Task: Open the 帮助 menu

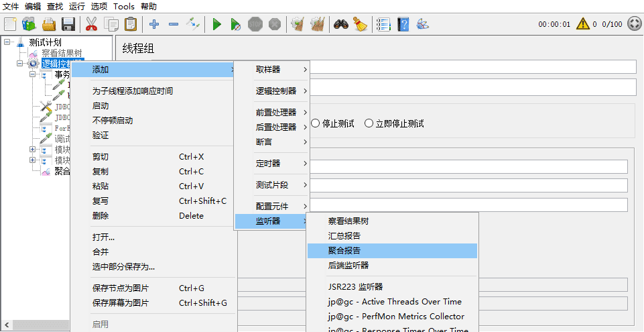Action: pyautogui.click(x=149, y=7)
